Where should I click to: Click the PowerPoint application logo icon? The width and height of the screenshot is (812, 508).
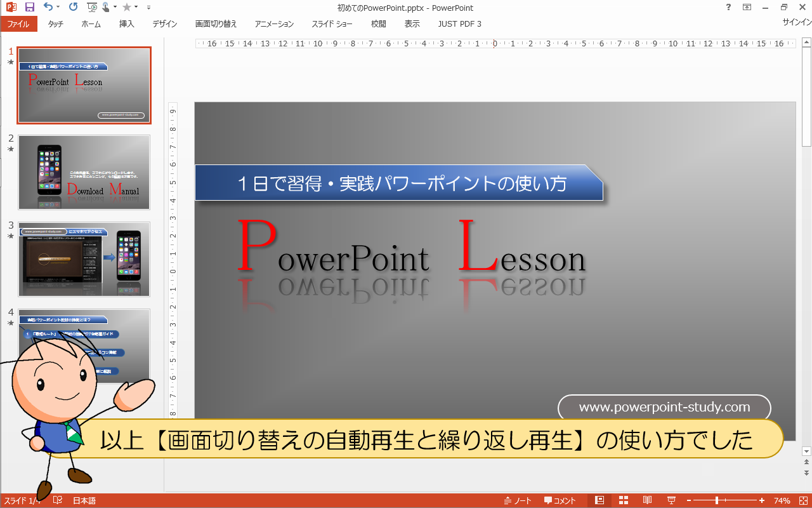(x=10, y=8)
